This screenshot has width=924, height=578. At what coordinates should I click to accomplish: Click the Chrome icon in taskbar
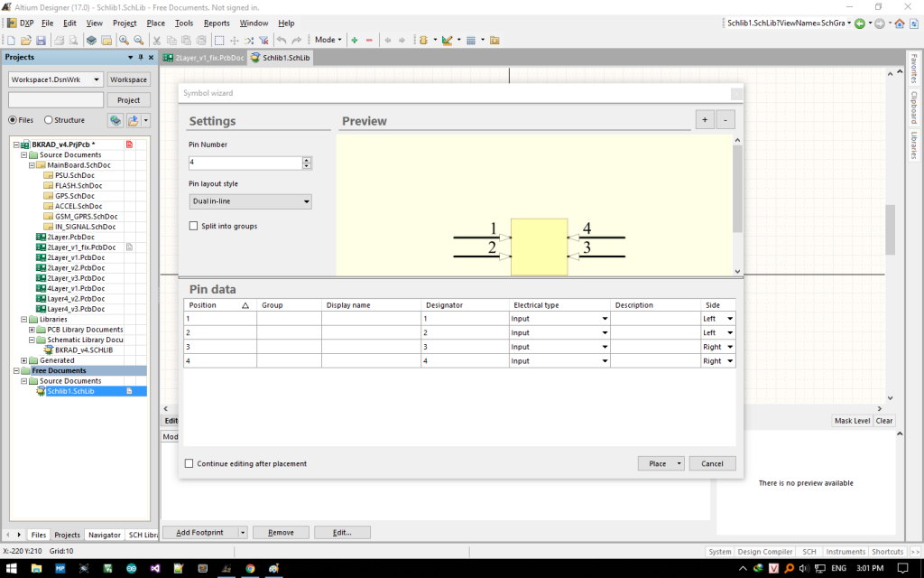click(x=250, y=568)
